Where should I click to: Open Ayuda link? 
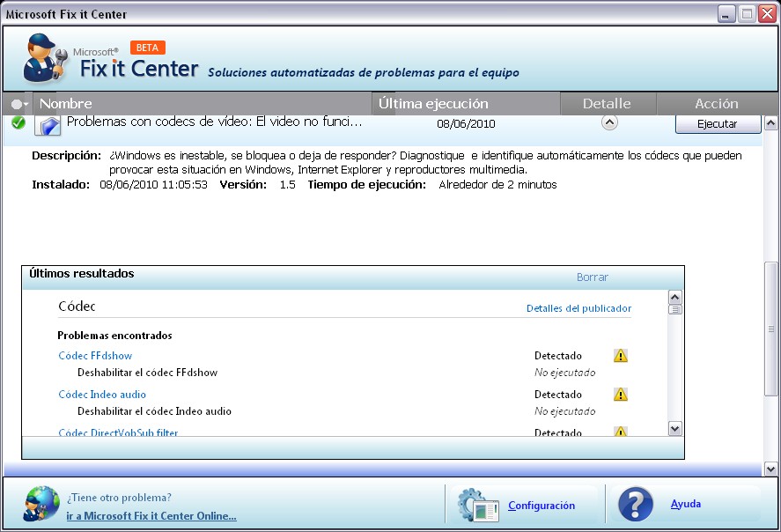(686, 504)
